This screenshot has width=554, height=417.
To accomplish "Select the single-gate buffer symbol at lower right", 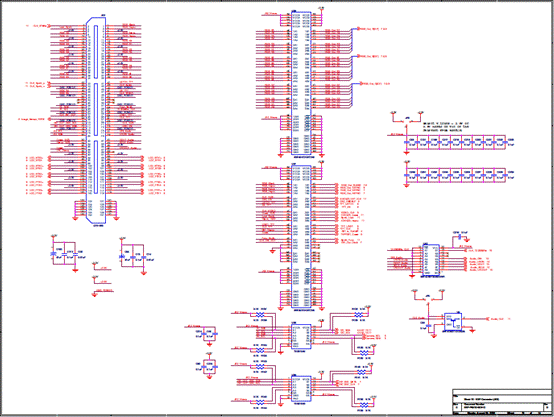I will (x=453, y=322).
